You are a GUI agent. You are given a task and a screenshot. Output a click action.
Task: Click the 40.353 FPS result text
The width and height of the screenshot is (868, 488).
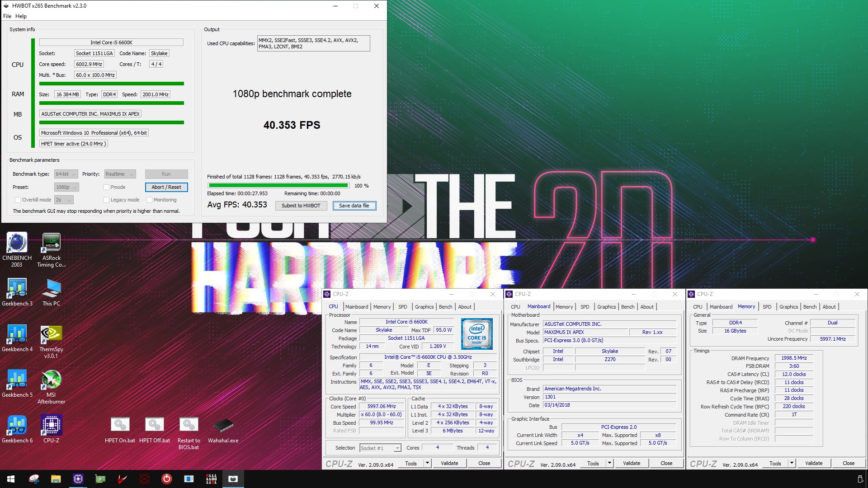292,125
